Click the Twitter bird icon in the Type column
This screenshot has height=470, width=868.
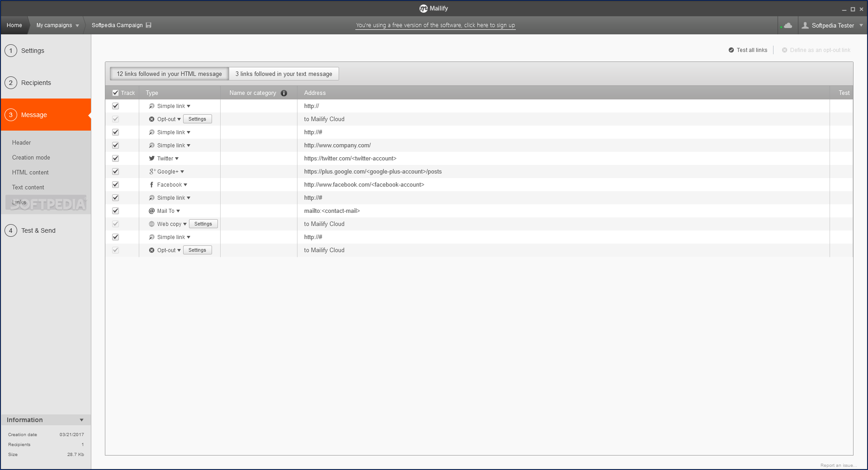[152, 159]
